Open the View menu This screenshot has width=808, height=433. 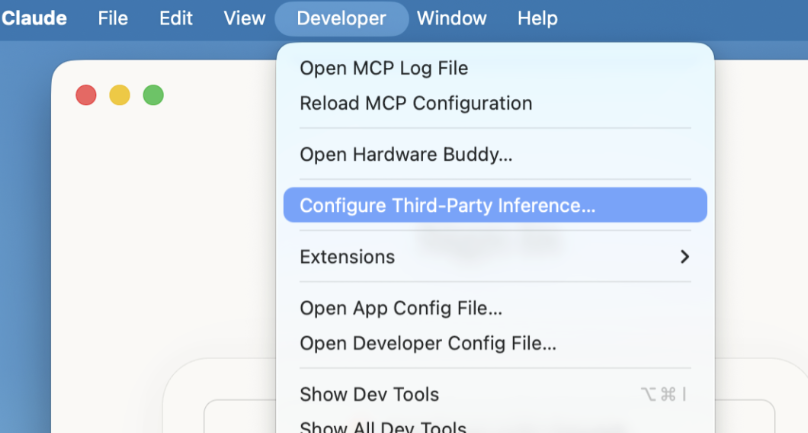(x=244, y=19)
